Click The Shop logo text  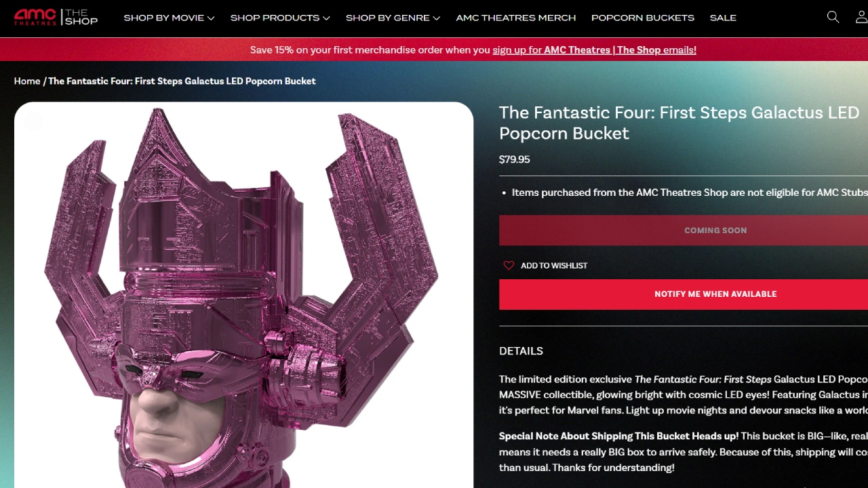click(x=81, y=18)
